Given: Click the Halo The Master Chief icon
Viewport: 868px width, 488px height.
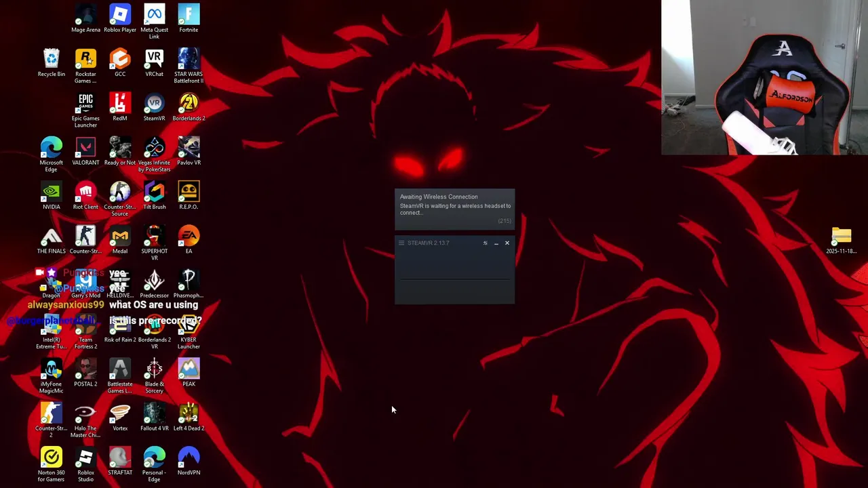Looking at the screenshot, I should tap(85, 420).
